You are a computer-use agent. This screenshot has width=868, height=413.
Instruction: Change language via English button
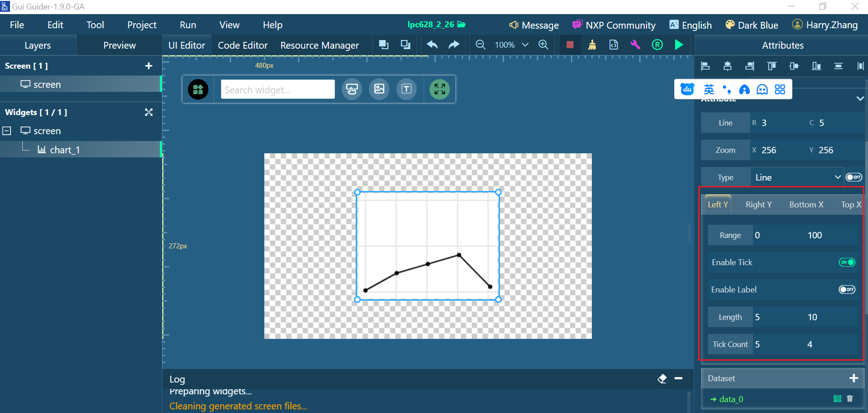point(691,25)
